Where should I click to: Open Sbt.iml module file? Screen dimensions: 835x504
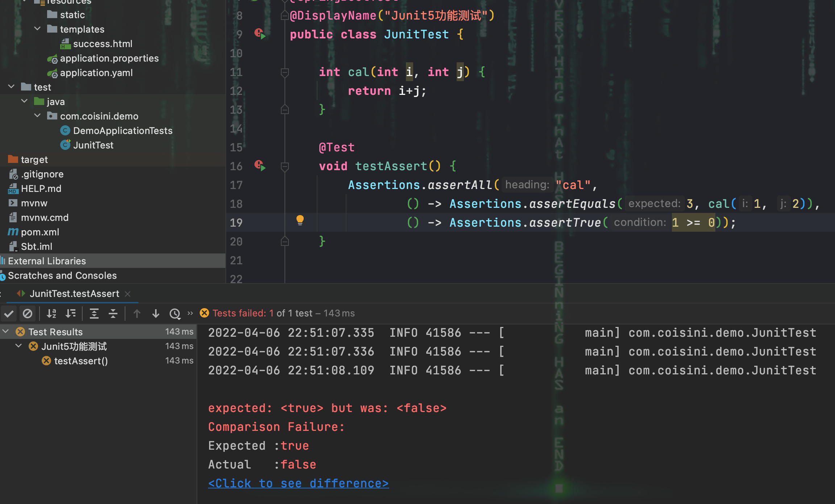coord(37,247)
